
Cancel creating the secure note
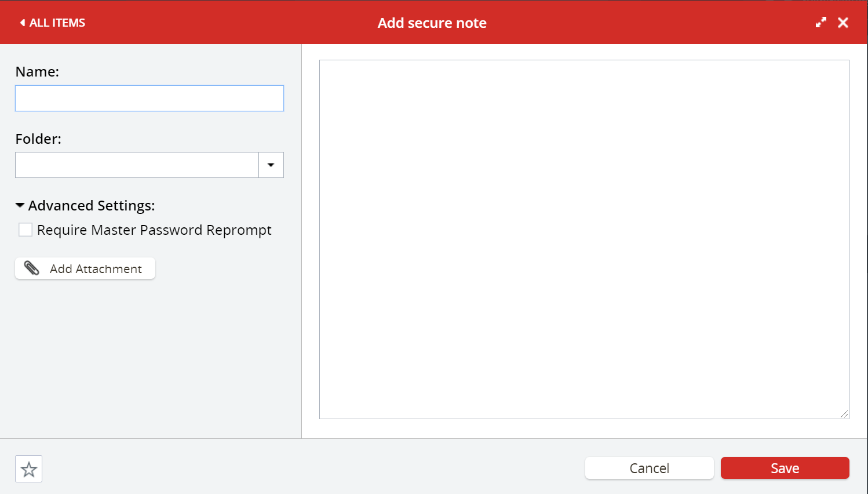(x=649, y=468)
